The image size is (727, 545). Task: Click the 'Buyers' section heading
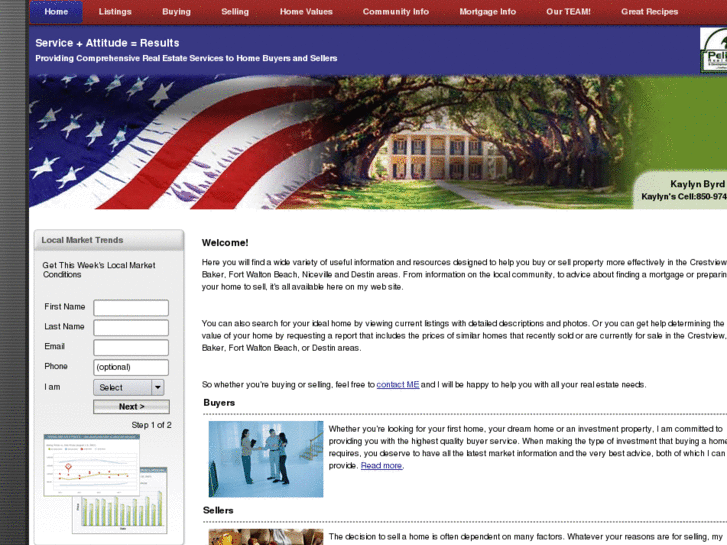click(x=219, y=403)
